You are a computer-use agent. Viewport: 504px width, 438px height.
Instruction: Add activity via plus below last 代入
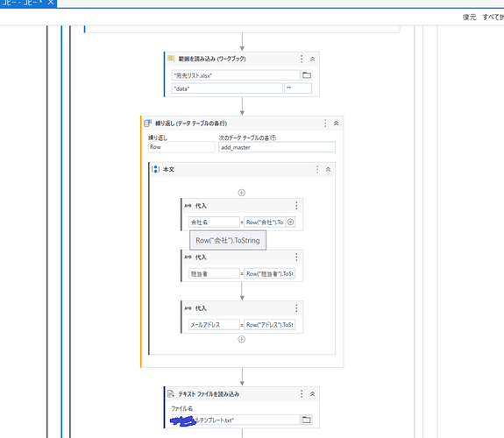pyautogui.click(x=242, y=339)
